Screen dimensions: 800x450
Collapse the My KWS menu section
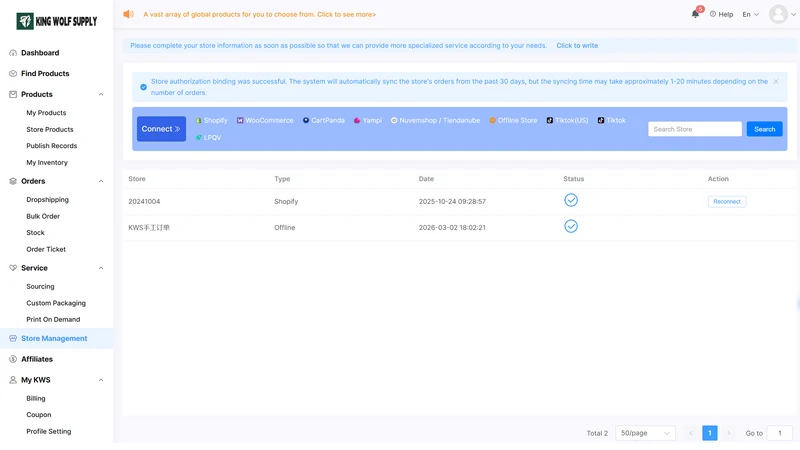pos(101,380)
